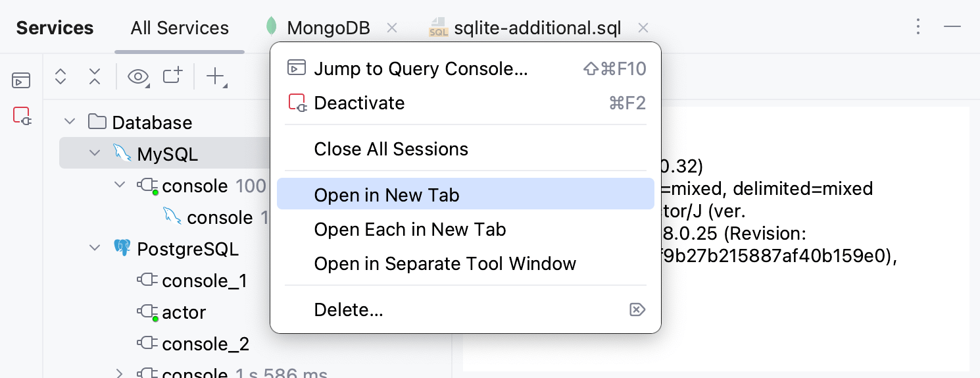The width and height of the screenshot is (980, 378).
Task: Select console_1 under PostgreSQL
Action: pyautogui.click(x=204, y=281)
